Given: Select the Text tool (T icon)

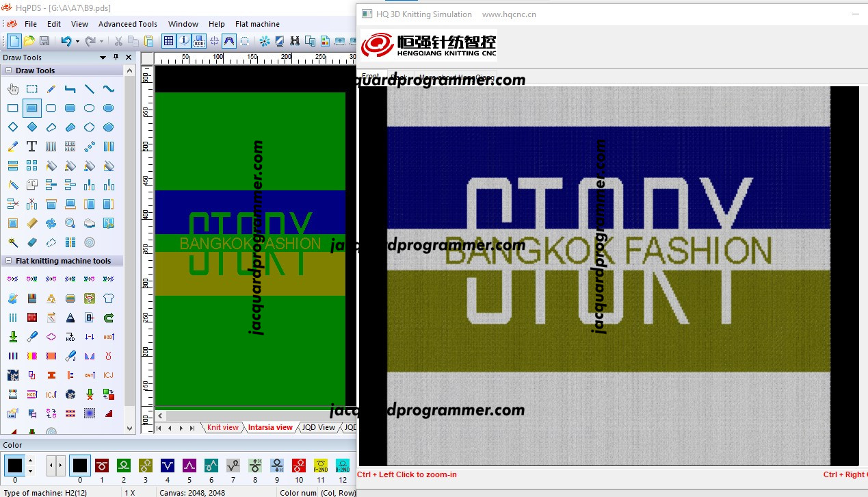Looking at the screenshot, I should (32, 146).
